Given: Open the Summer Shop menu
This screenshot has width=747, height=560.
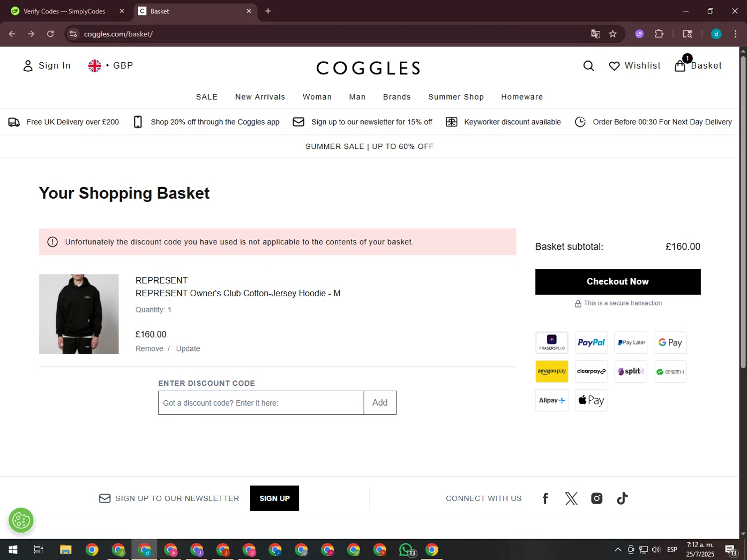Looking at the screenshot, I should (x=456, y=97).
